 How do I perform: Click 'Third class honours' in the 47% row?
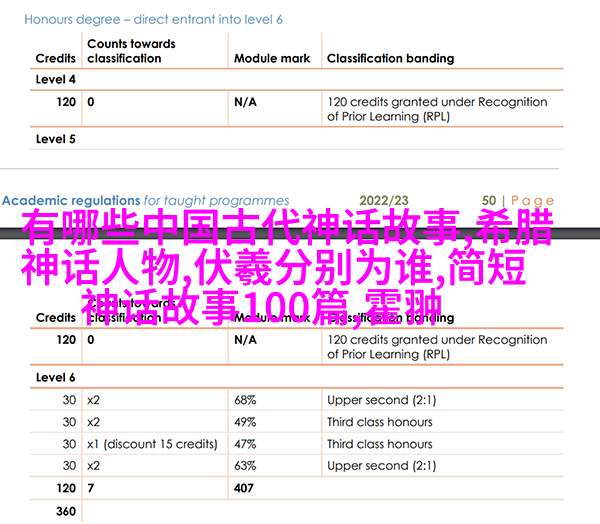(380, 444)
